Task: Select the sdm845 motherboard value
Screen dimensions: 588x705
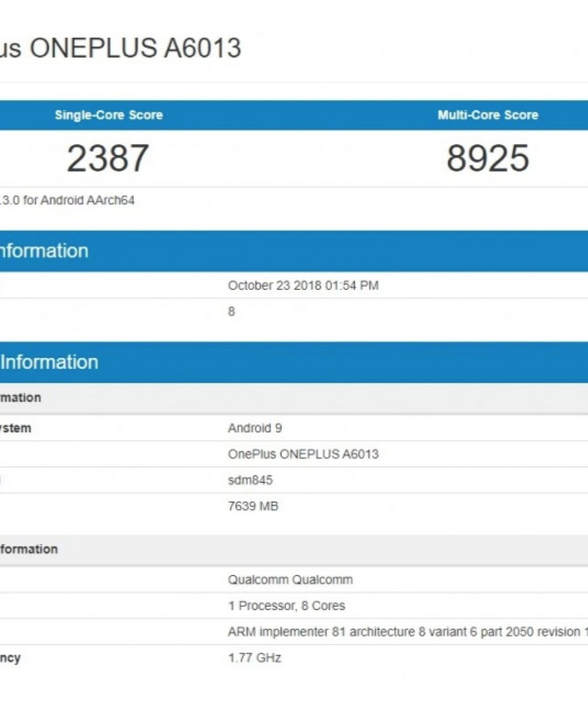Action: pyautogui.click(x=250, y=480)
